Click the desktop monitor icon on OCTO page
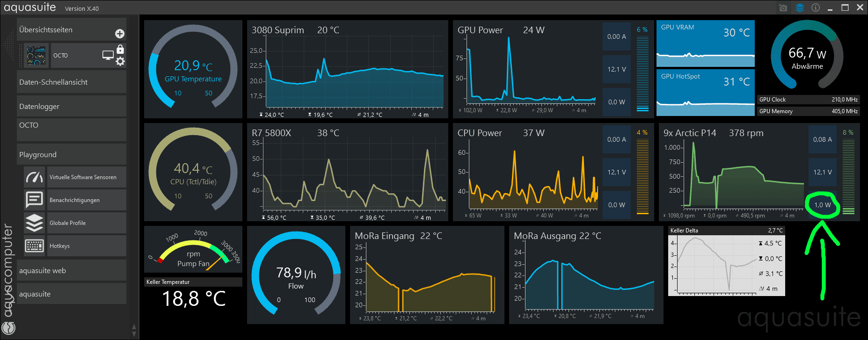868x340 pixels. click(x=108, y=55)
